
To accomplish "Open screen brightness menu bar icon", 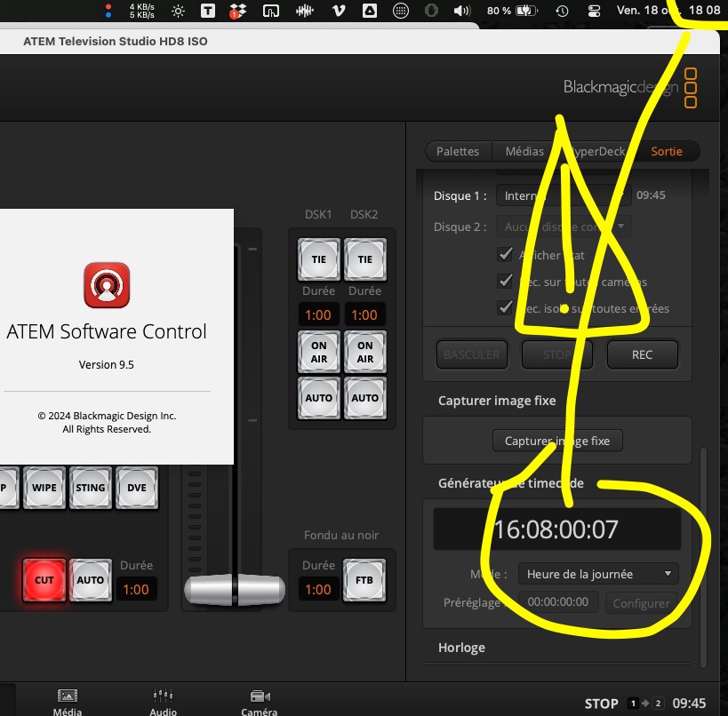I will (x=178, y=11).
